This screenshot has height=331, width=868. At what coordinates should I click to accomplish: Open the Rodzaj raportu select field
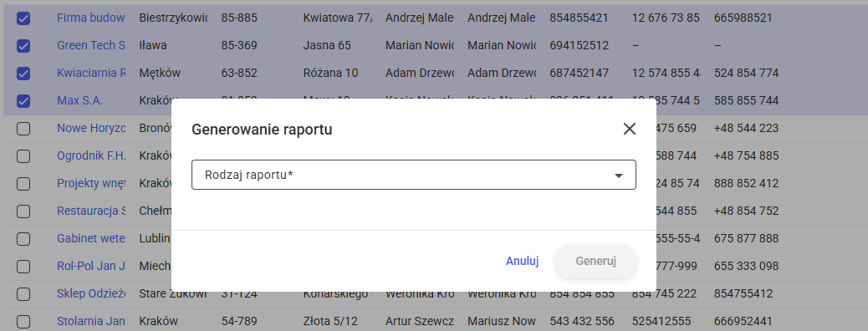click(x=414, y=175)
